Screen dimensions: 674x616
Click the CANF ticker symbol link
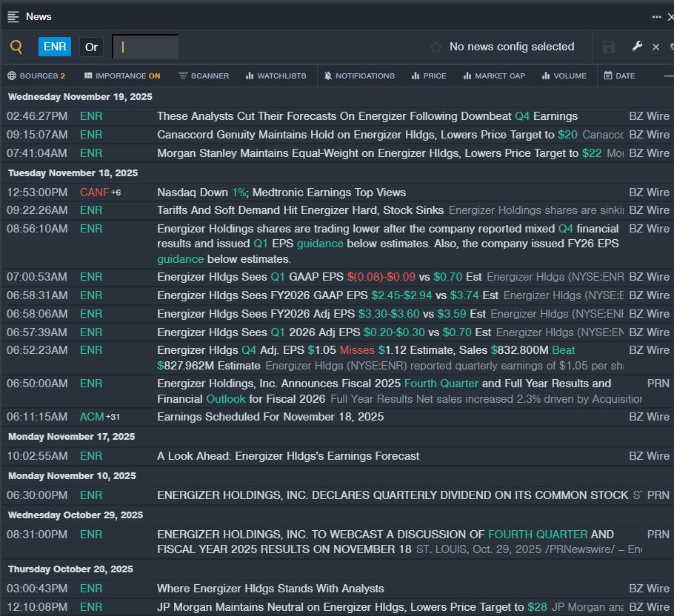pos(94,192)
